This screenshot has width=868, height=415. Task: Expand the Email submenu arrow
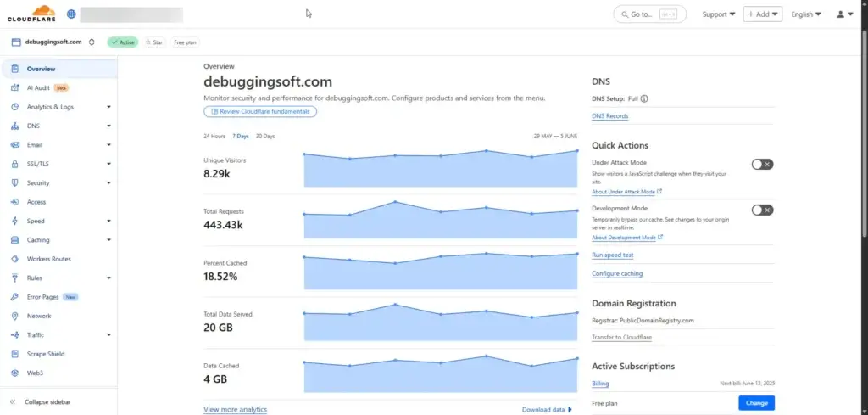click(x=109, y=145)
